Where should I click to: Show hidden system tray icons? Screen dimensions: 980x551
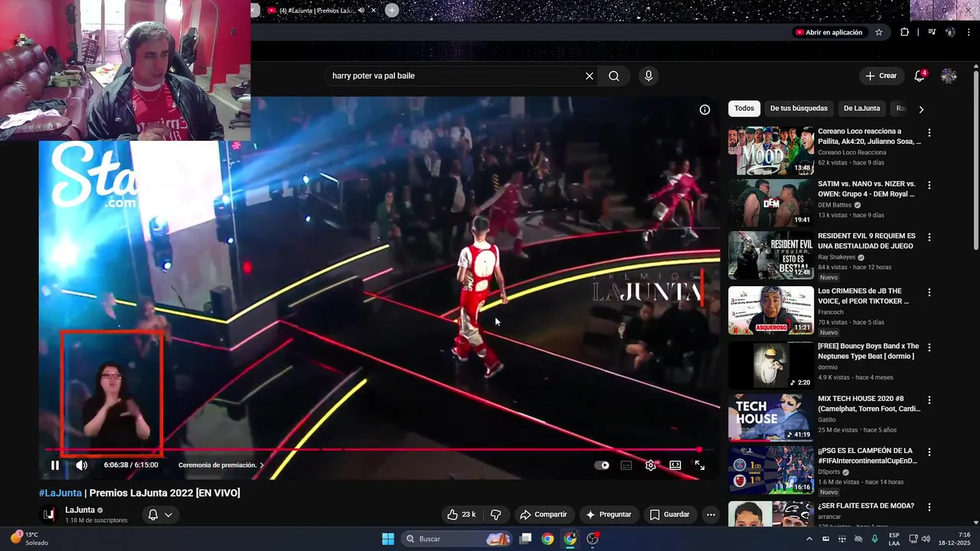pyautogui.click(x=810, y=539)
